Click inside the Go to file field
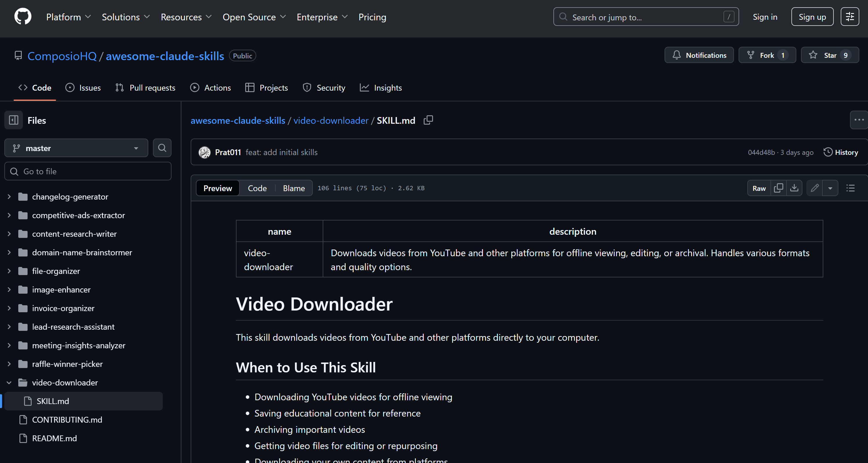Viewport: 868px width, 463px height. (88, 171)
